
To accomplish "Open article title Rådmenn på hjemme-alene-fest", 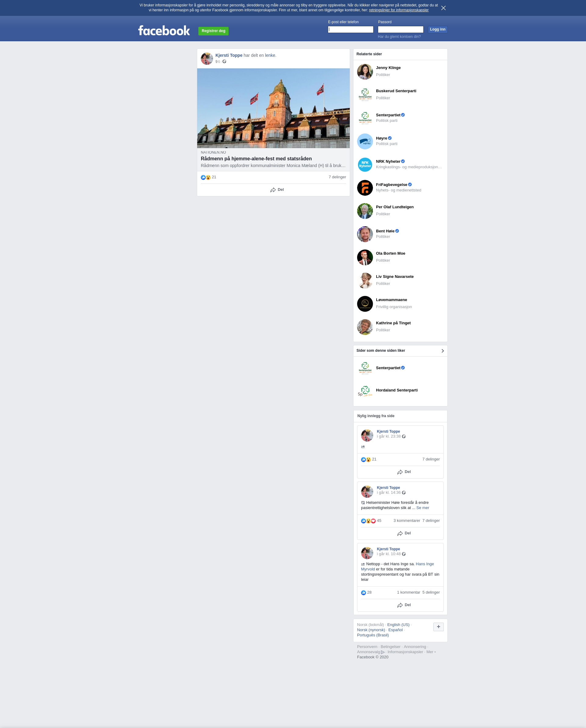I will [256, 159].
